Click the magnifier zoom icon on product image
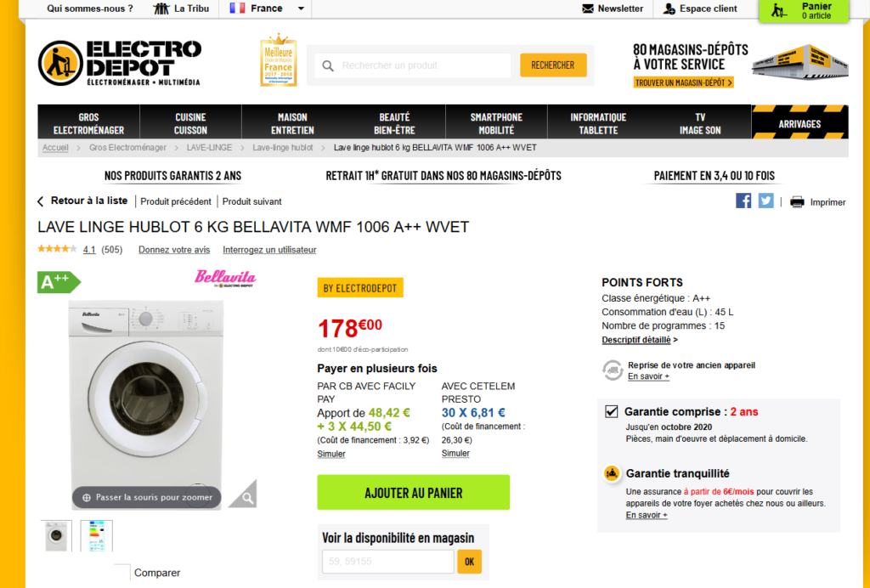This screenshot has height=588, width=870. (x=246, y=498)
